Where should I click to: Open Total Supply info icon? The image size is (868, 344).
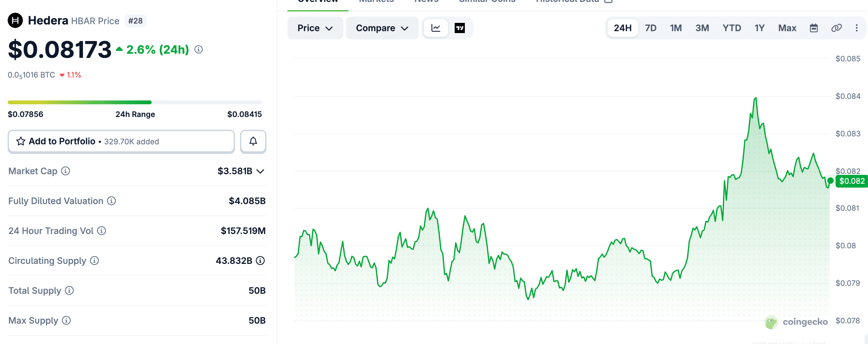coord(69,291)
